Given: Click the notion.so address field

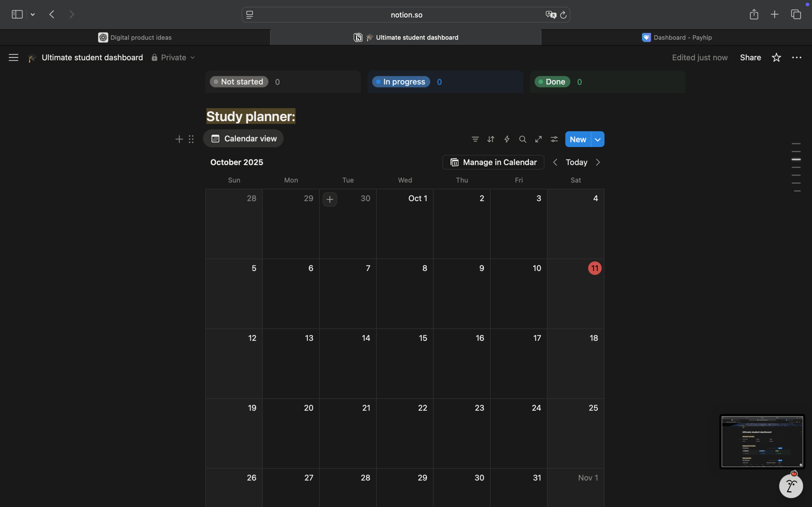Looking at the screenshot, I should (406, 15).
